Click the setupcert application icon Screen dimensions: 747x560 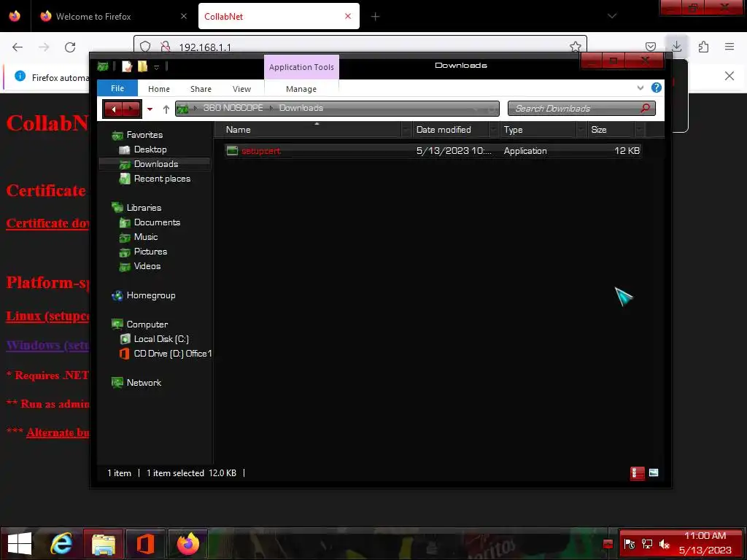[232, 151]
